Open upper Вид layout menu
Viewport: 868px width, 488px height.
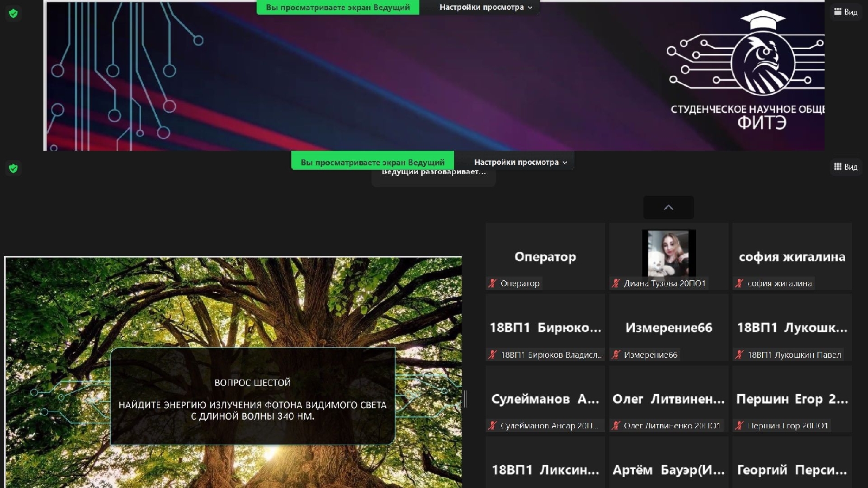click(846, 11)
